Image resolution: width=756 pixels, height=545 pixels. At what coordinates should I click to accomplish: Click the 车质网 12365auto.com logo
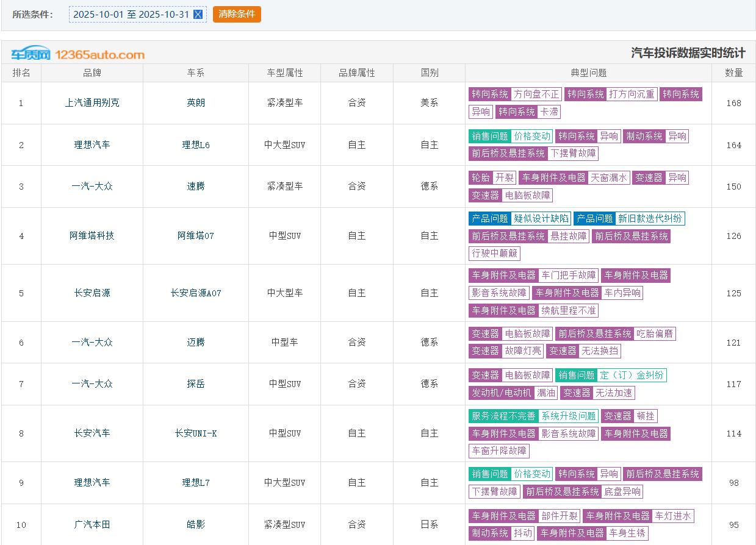77,54
